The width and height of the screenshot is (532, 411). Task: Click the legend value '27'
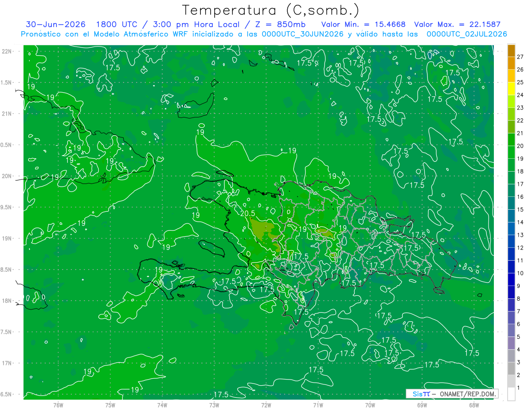click(520, 57)
